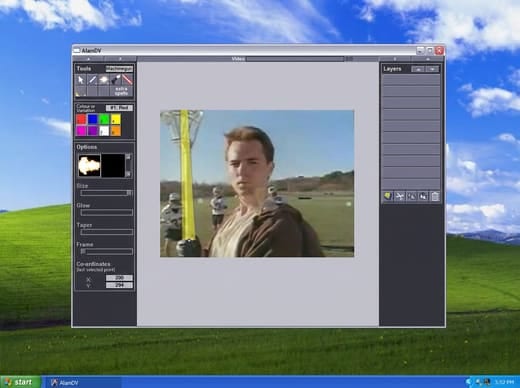This screenshot has width=520, height=388.
Task: Pick the orange colour swatch
Action: pos(115,131)
